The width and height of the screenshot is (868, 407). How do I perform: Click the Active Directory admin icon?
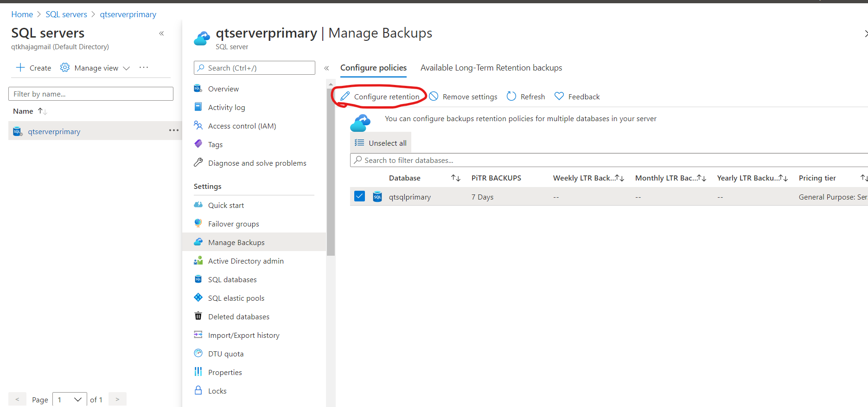pyautogui.click(x=198, y=260)
